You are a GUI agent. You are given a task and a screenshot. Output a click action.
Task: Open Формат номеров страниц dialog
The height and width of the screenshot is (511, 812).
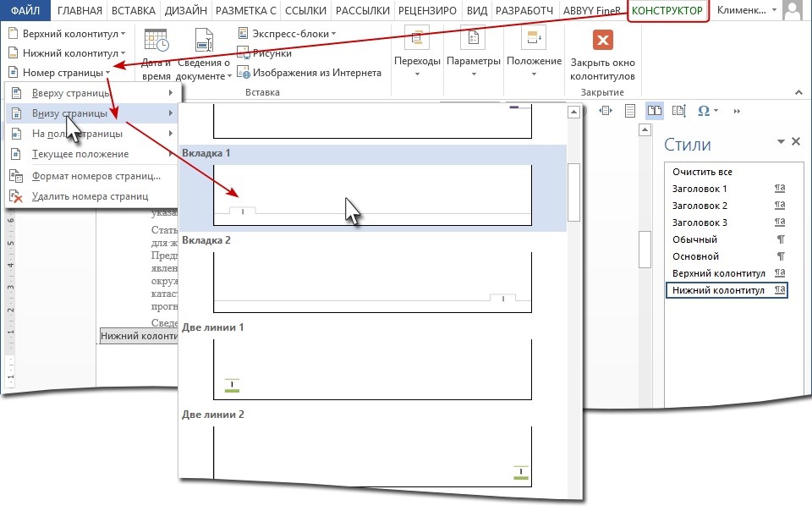[x=93, y=176]
